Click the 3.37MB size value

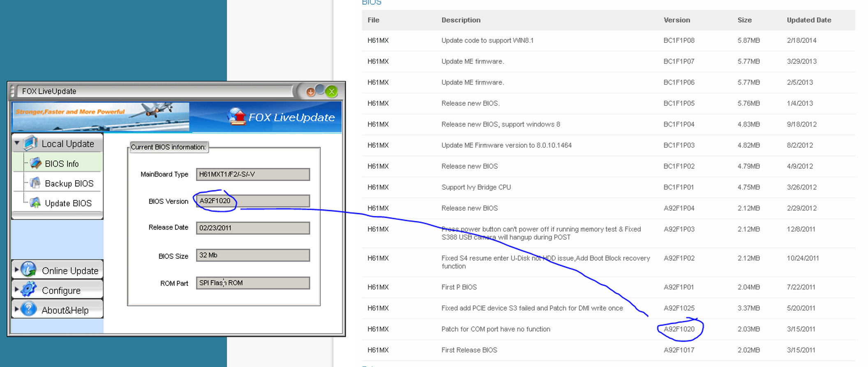[748, 308]
